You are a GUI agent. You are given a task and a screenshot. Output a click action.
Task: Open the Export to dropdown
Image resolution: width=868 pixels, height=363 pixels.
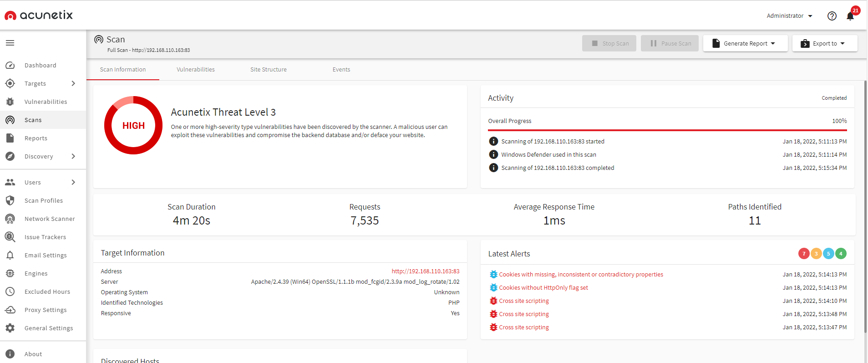(825, 43)
